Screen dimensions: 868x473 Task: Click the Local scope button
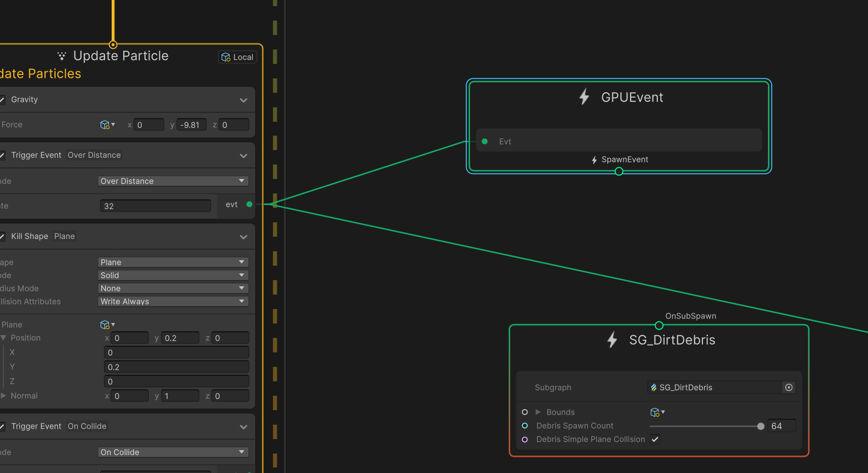tap(237, 57)
